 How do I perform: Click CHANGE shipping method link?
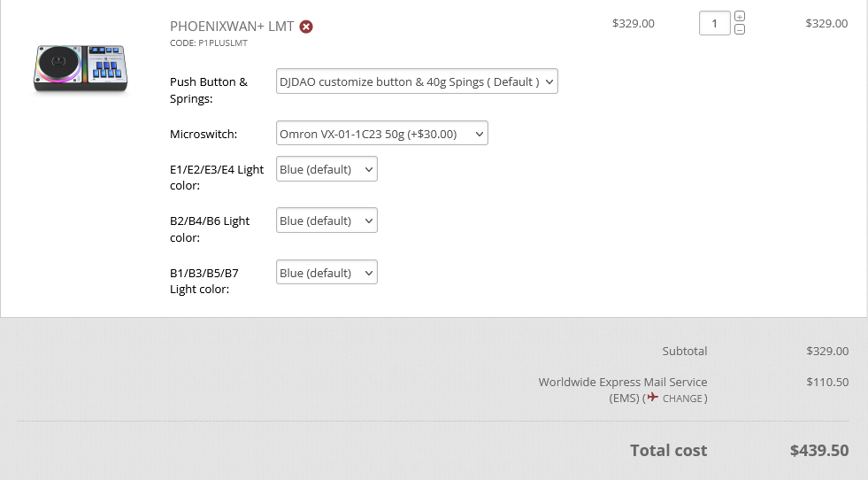682,399
